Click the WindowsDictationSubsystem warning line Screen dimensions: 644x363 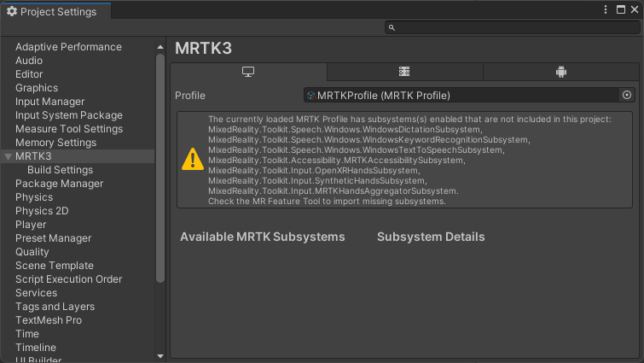point(345,130)
